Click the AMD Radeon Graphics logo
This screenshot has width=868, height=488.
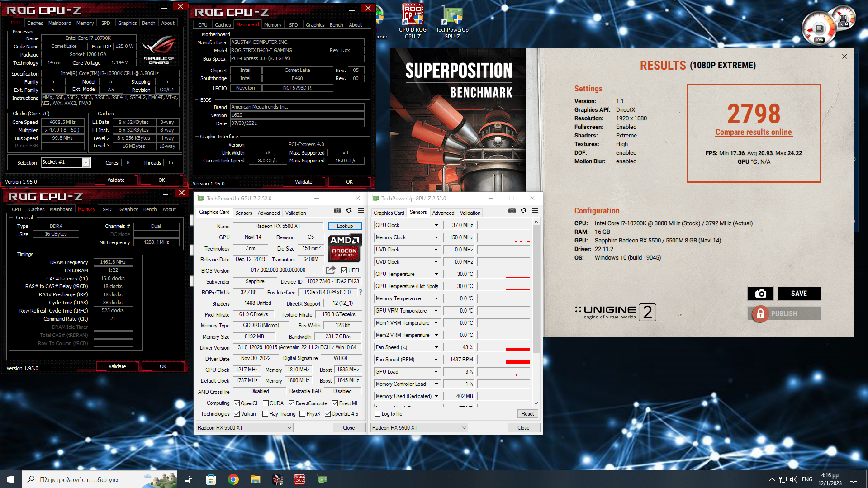coord(345,248)
